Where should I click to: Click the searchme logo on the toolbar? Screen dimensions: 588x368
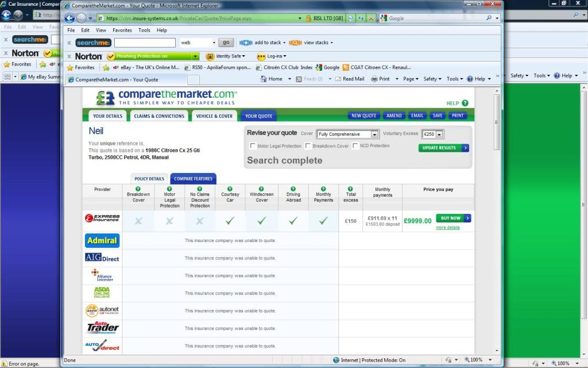94,43
